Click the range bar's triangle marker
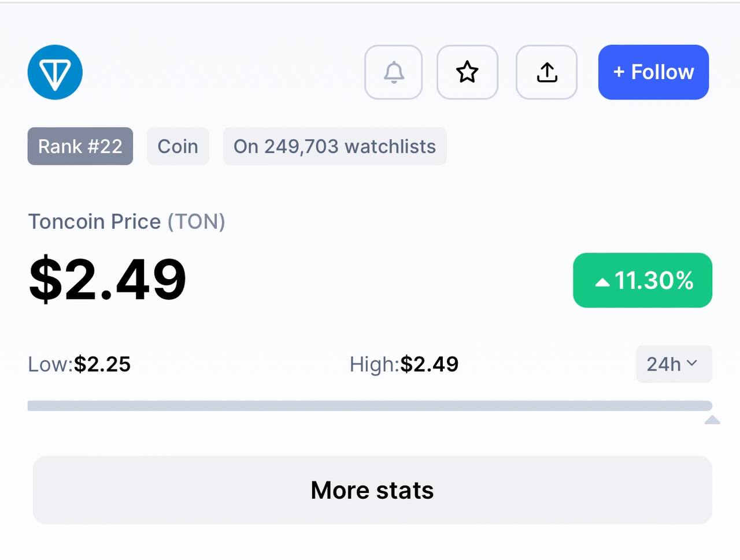Screen dimensions: 740x560 (712, 420)
